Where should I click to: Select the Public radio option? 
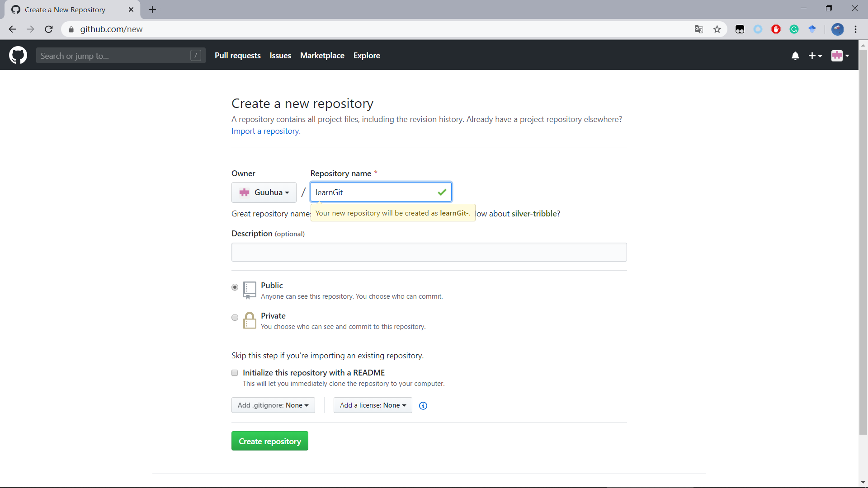235,287
